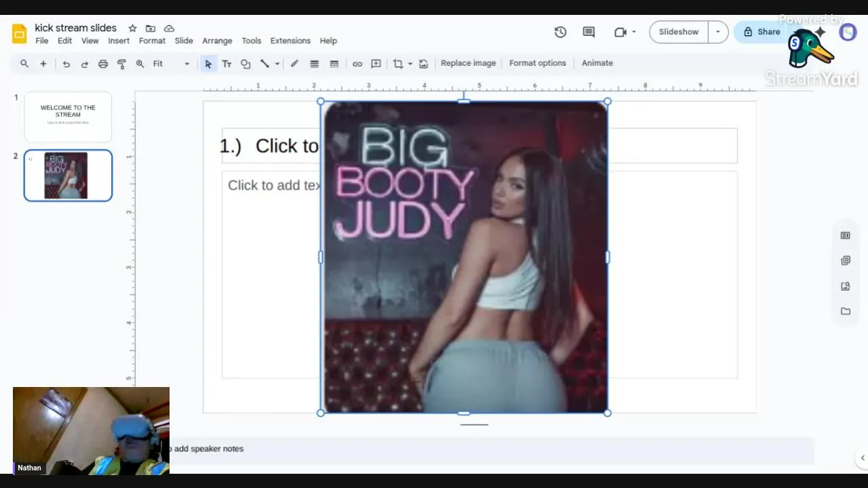Star the kick stream slides document

click(132, 28)
